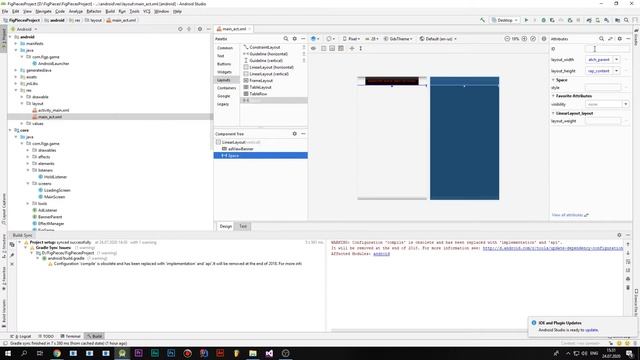The width and height of the screenshot is (640, 360).
Task: Toggle view options eye icon in designer
Action: [313, 48]
